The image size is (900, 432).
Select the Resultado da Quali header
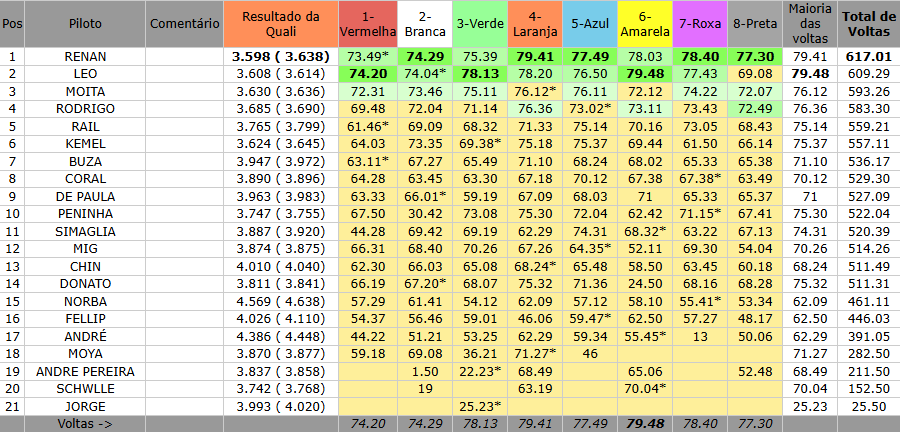tap(281, 24)
